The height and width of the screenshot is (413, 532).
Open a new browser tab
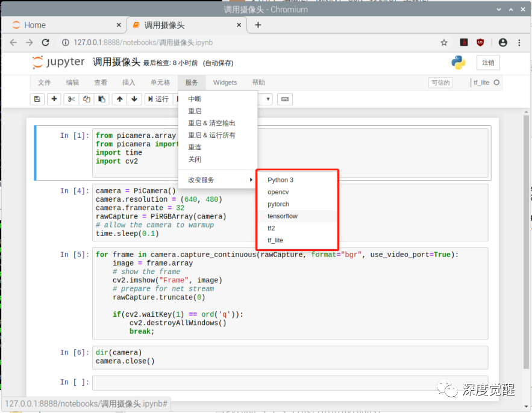(258, 25)
